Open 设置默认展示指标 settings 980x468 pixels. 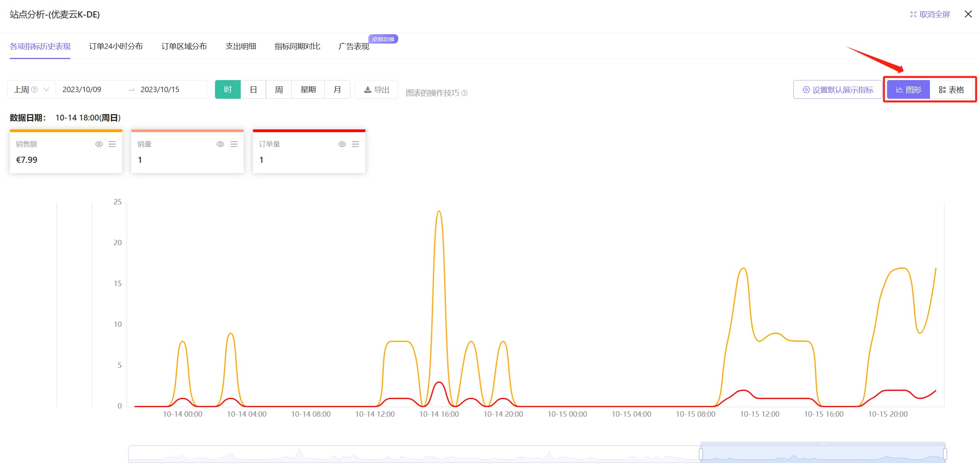(x=838, y=90)
